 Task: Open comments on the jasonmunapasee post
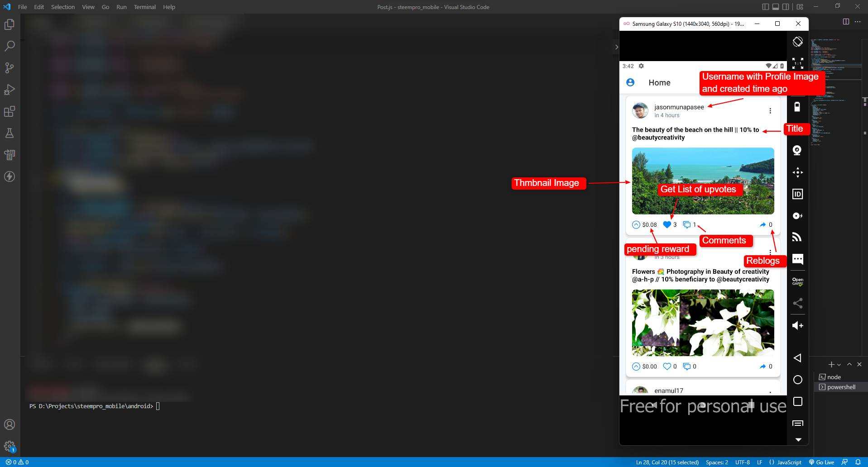687,225
